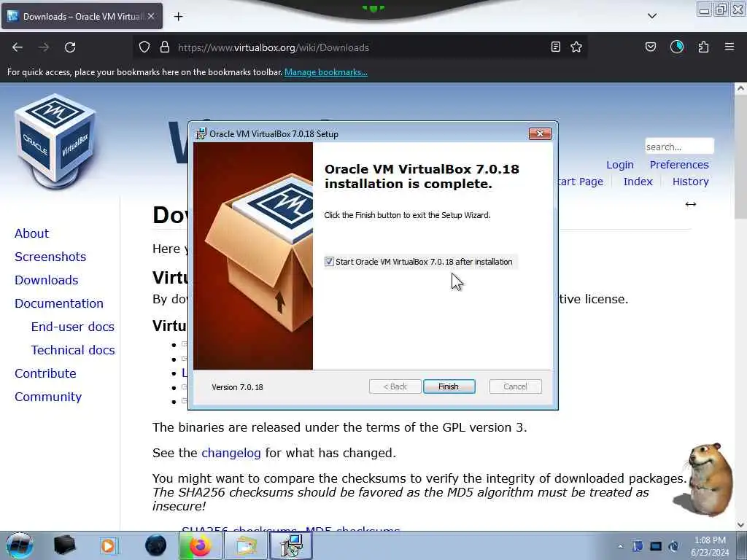Reload the Downloads page
This screenshot has height=560, width=747.
[70, 47]
